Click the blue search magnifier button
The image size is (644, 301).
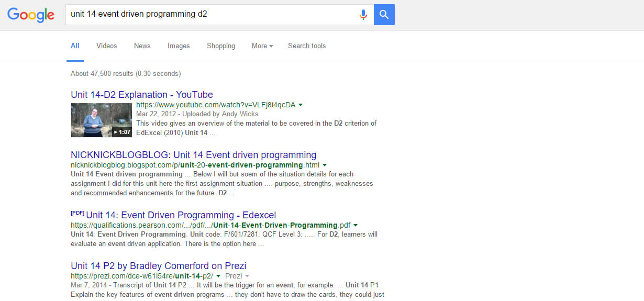point(384,15)
